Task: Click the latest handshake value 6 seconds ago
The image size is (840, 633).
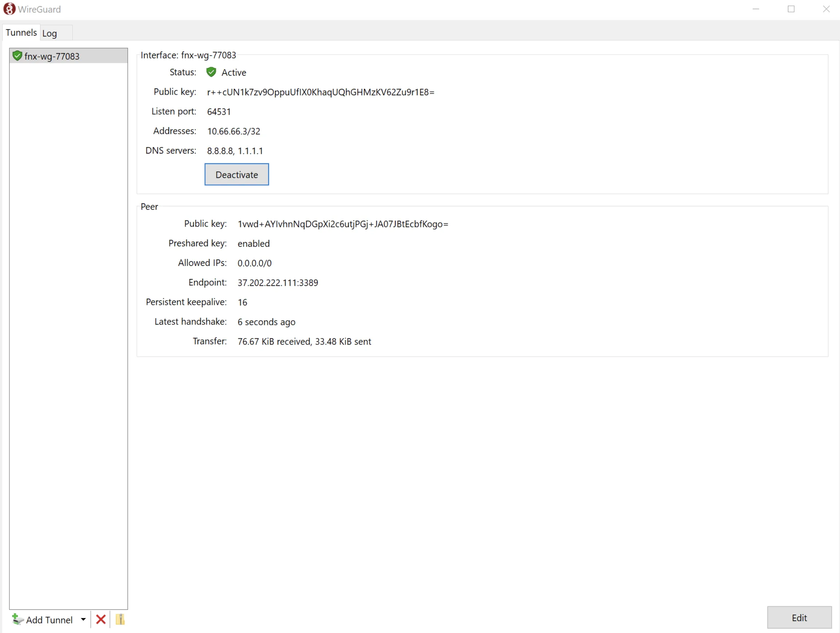Action: [x=266, y=322]
